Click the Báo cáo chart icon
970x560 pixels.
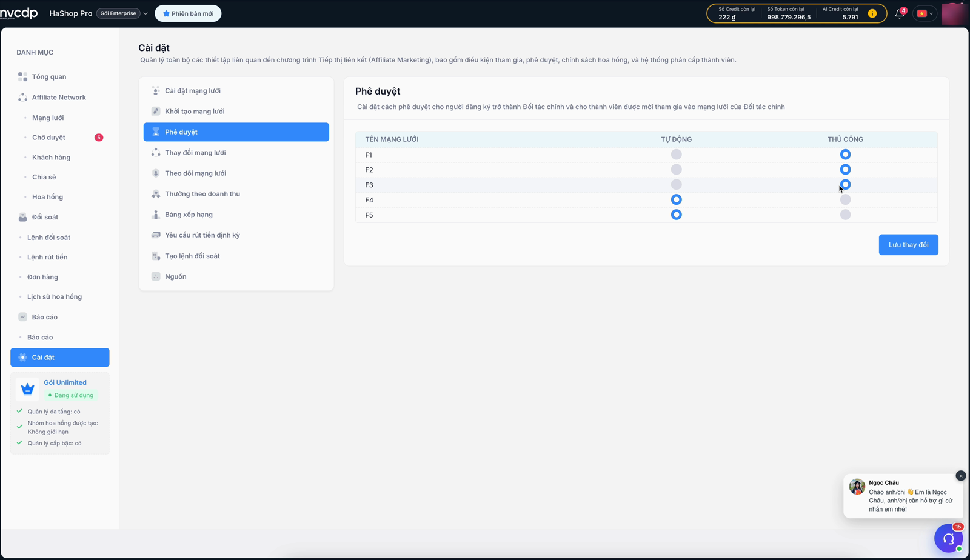(22, 317)
